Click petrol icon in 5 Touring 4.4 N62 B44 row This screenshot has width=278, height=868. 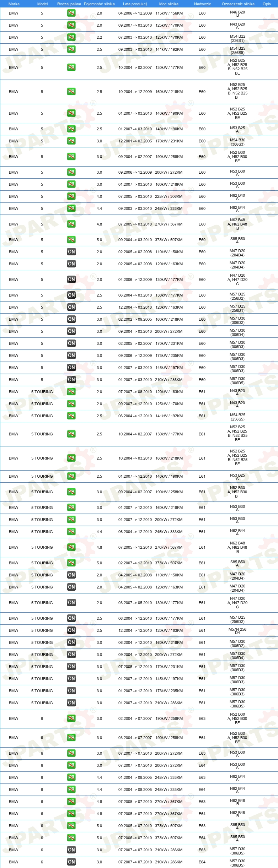click(x=71, y=532)
